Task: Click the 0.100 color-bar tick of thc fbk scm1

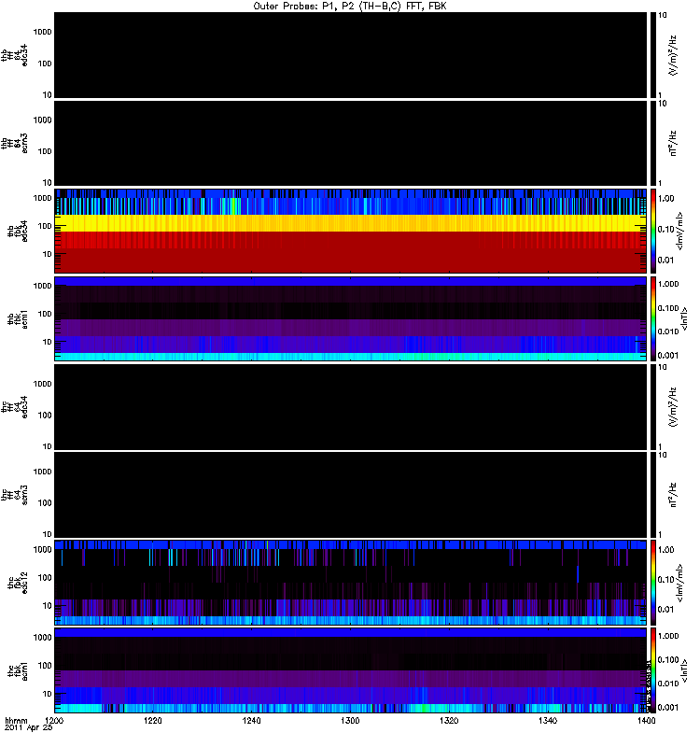Action: [668, 660]
